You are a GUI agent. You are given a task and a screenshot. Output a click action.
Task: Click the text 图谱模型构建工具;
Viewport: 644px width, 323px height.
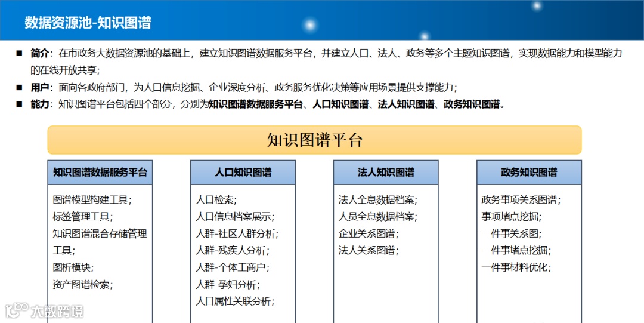(92, 201)
